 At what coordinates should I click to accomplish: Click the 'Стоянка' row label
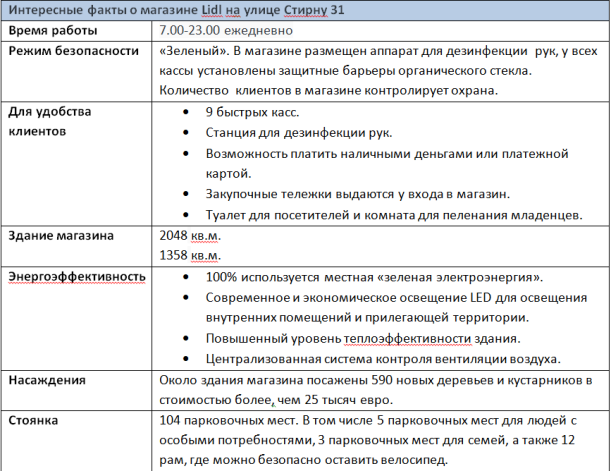coord(37,421)
